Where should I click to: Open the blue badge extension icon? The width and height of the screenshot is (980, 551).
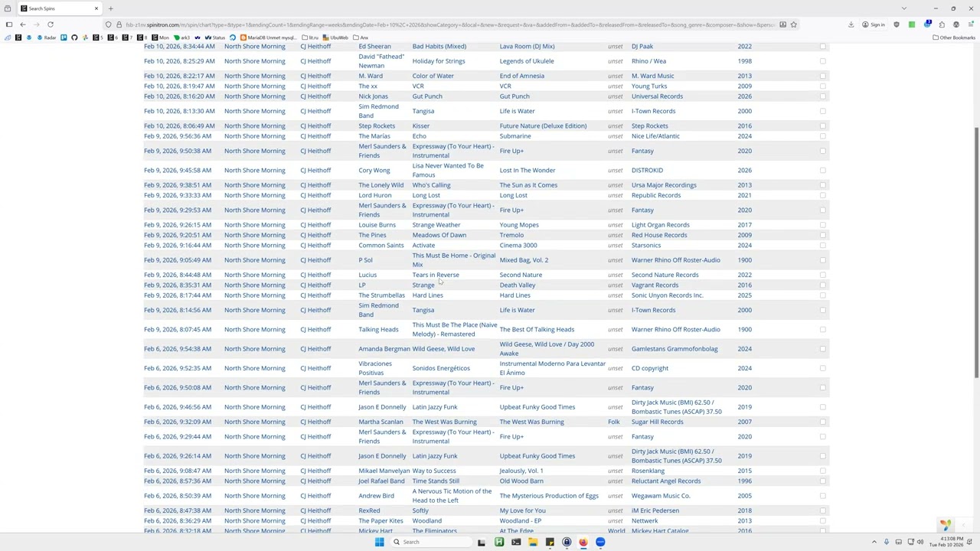pos(927,24)
